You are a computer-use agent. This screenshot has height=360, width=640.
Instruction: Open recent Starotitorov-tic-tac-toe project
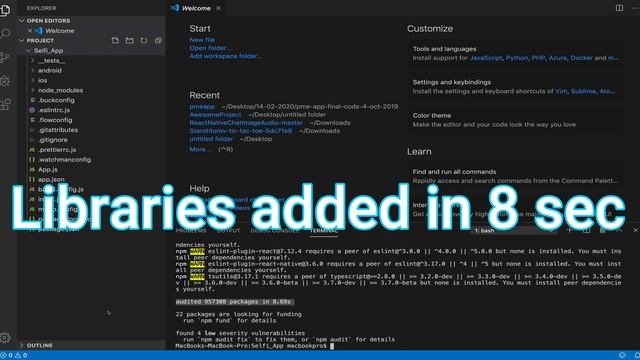coord(241,131)
